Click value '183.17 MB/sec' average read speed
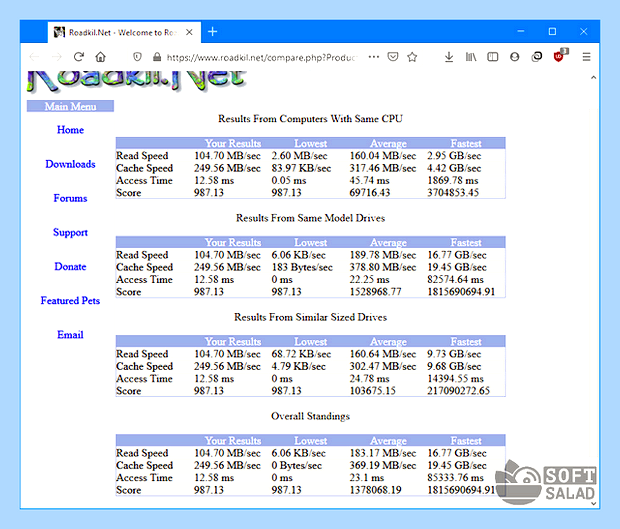The image size is (620, 529). 382,453
